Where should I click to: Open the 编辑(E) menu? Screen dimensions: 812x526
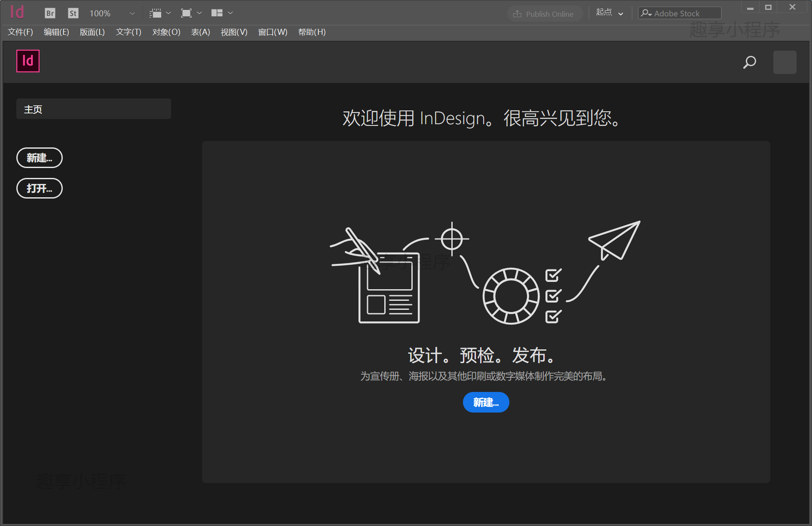point(56,32)
